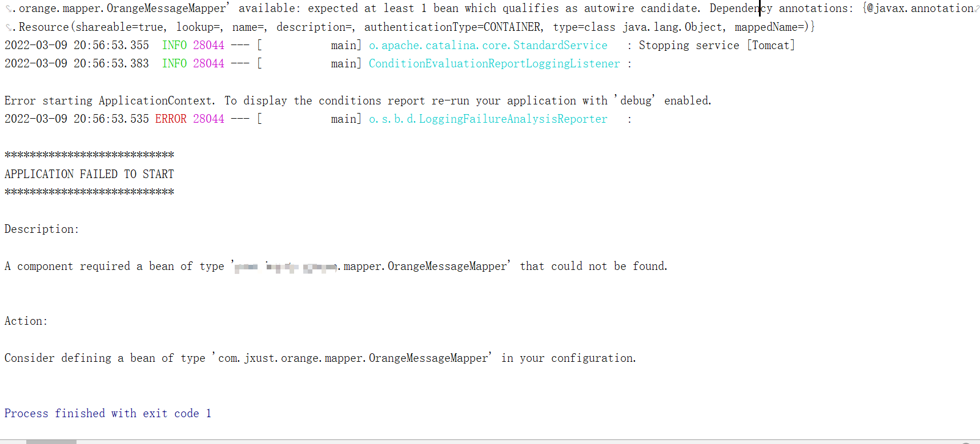This screenshot has width=980, height=444.
Task: Click 'o.s.b.d.LoggingFailureAnalysisReporter' logger name
Action: (x=488, y=119)
